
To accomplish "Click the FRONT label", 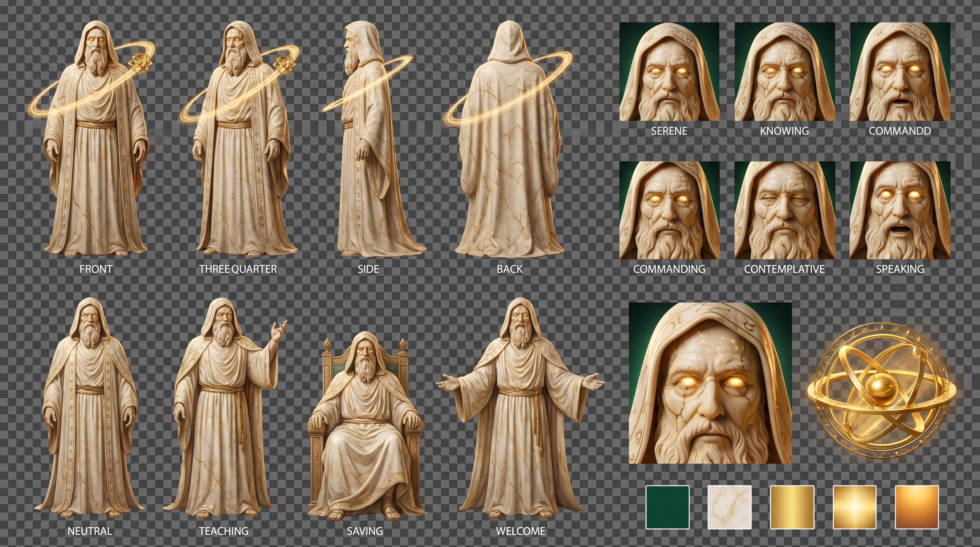I will click(96, 269).
